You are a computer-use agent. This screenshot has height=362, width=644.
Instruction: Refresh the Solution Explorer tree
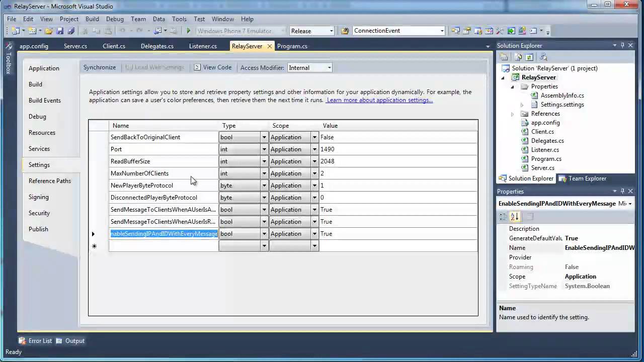[529, 57]
